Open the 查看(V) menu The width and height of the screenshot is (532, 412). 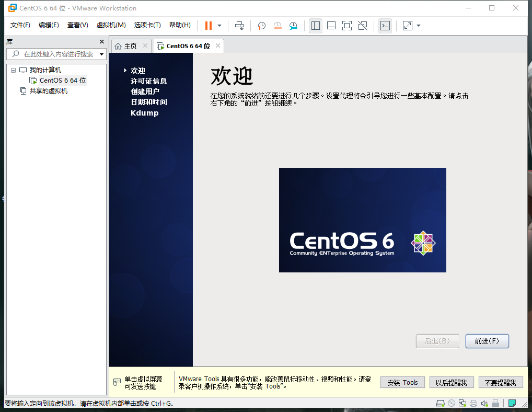click(78, 25)
